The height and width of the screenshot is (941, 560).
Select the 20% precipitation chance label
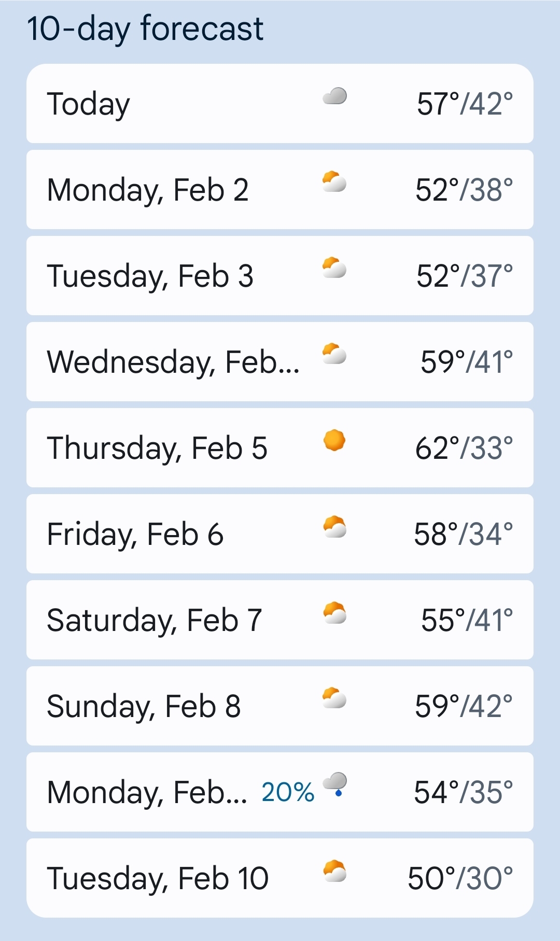(288, 792)
